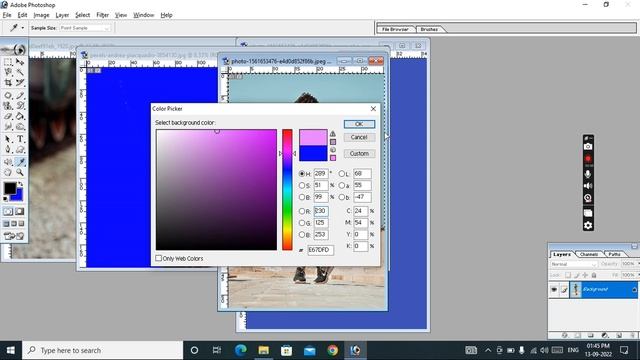Select the Blur tool
The height and width of the screenshot is (360, 640).
point(8,127)
